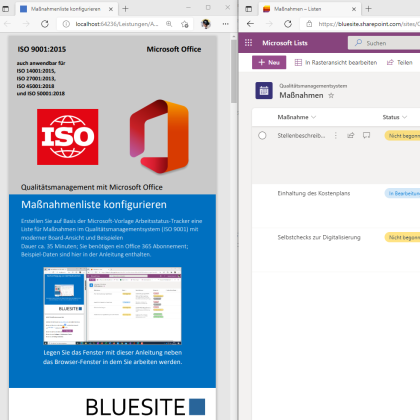Open site information icon next to localhost address

pyautogui.click(x=66, y=24)
